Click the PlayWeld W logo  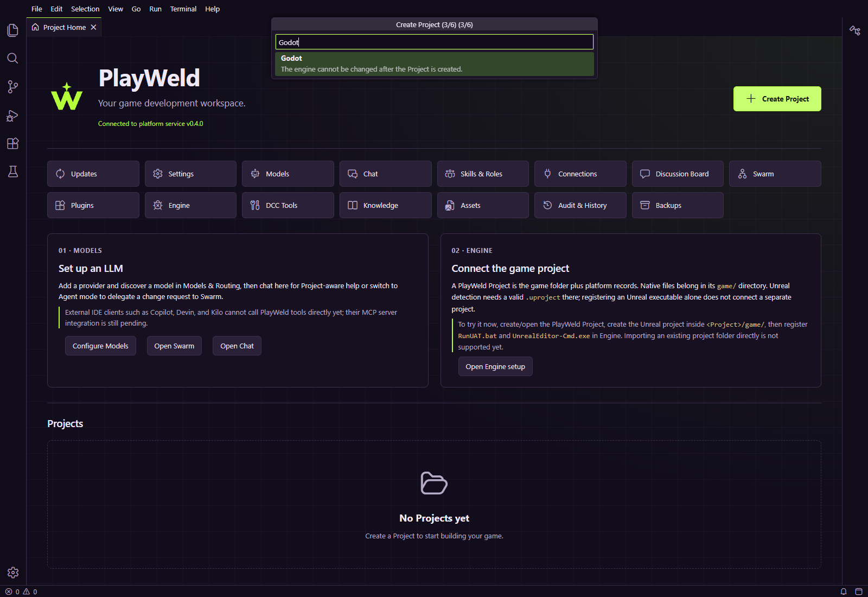coord(67,96)
